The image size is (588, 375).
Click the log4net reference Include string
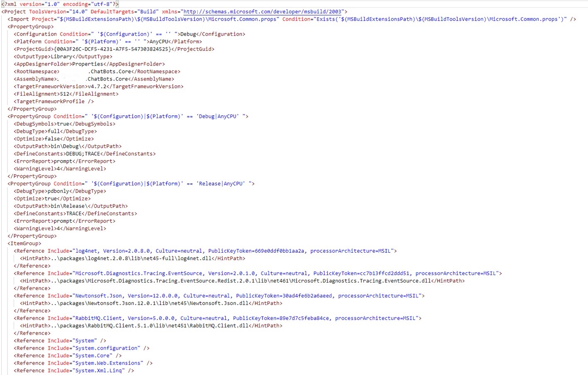pos(233,251)
